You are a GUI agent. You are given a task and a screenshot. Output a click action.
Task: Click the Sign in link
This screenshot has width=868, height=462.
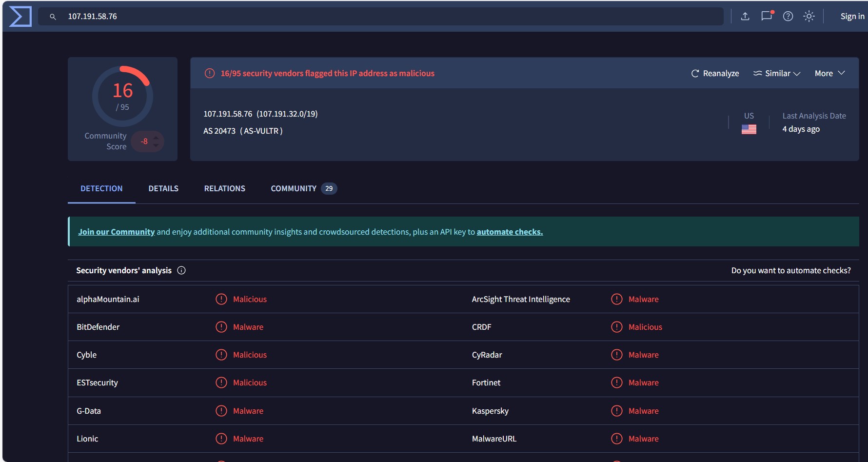pos(852,16)
